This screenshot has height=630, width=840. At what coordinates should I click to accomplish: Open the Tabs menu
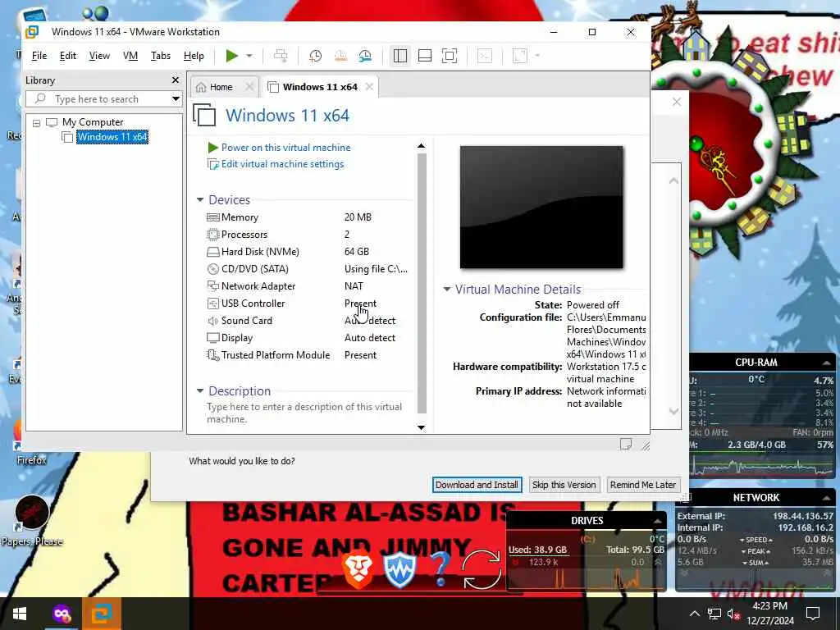161,56
